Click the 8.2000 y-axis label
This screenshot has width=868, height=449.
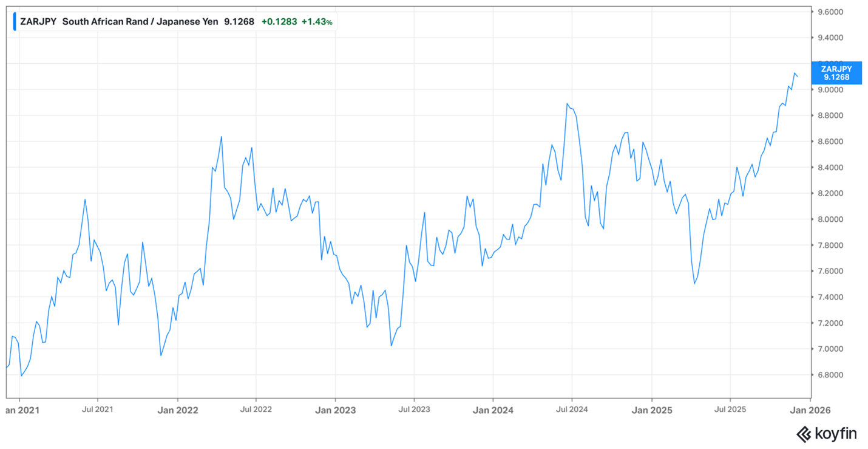831,193
